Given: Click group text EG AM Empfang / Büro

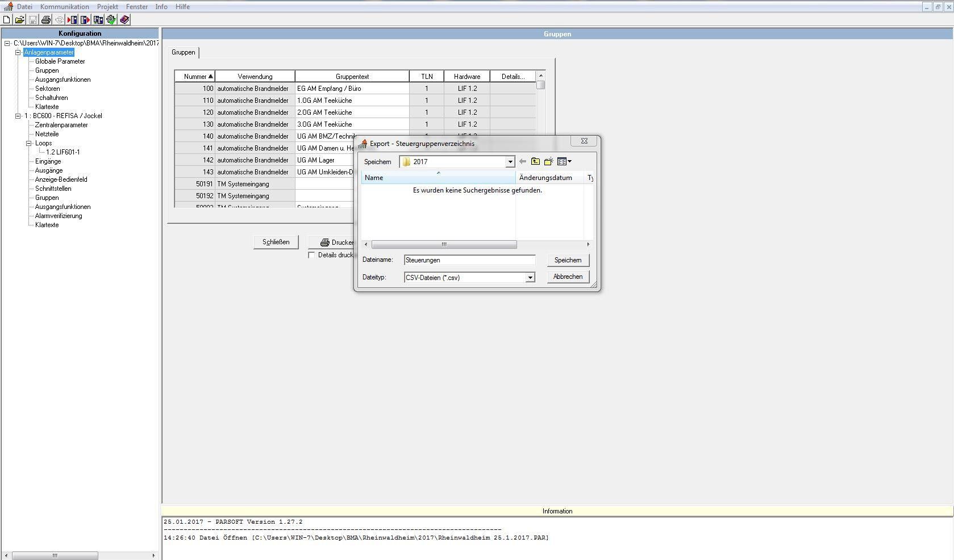Looking at the screenshot, I should pos(329,89).
